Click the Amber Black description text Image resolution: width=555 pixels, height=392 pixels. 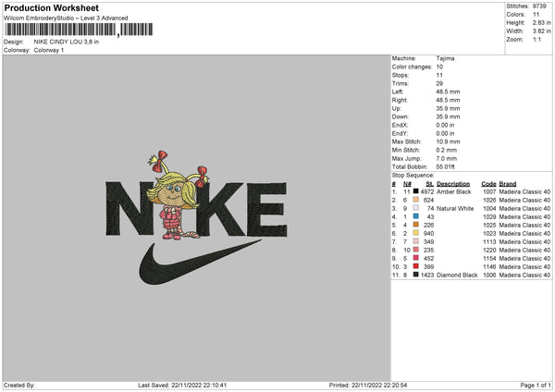pyautogui.click(x=454, y=191)
